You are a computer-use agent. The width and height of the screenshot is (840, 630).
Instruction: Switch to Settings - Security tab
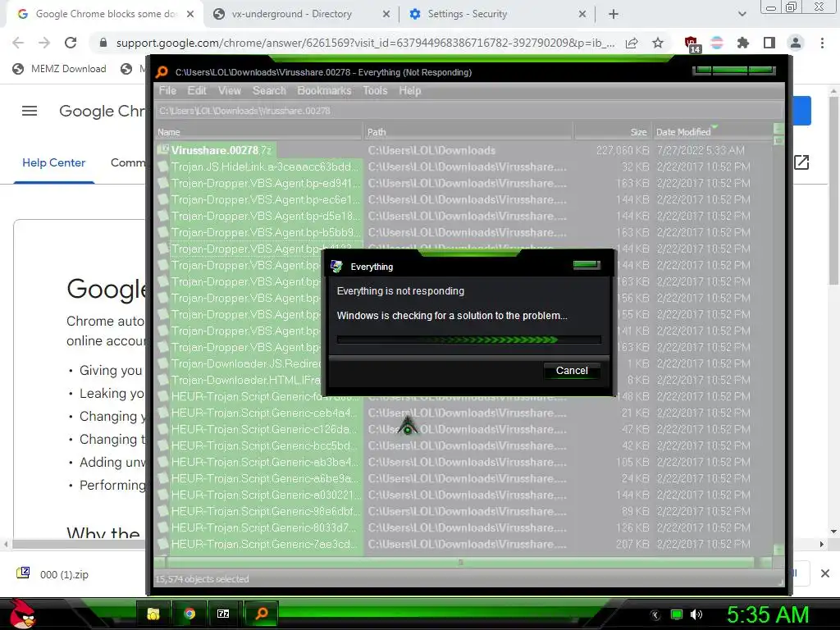(x=467, y=14)
